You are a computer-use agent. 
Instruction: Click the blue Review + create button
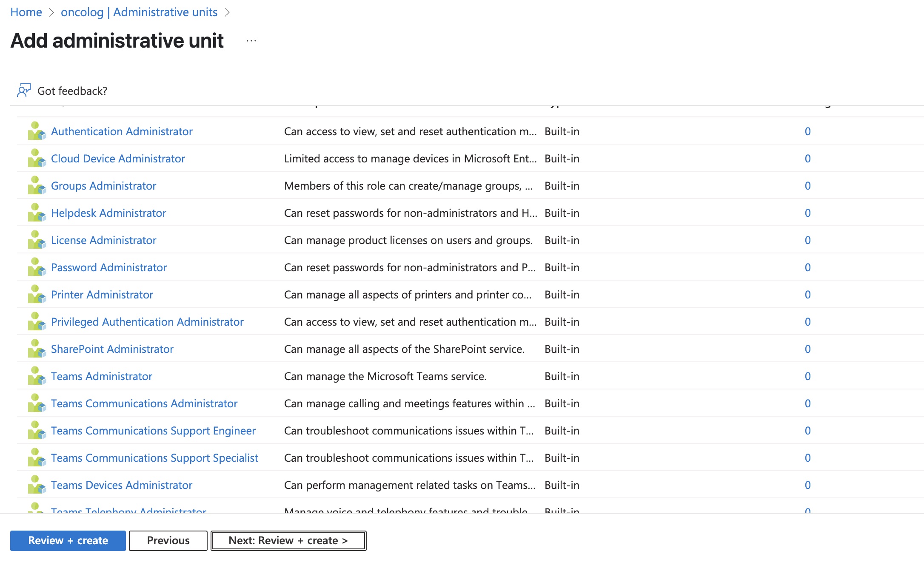68,540
